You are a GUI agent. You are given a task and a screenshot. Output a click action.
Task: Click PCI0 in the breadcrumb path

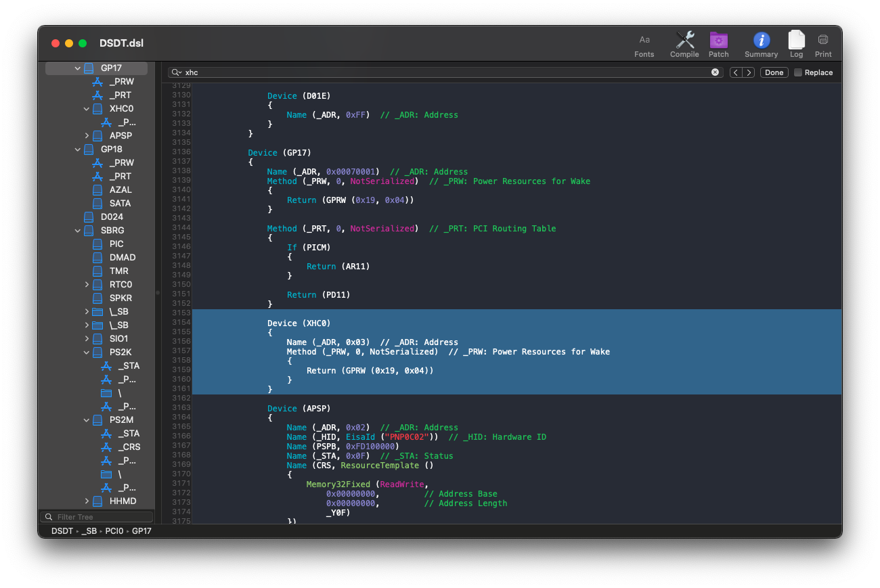point(114,531)
